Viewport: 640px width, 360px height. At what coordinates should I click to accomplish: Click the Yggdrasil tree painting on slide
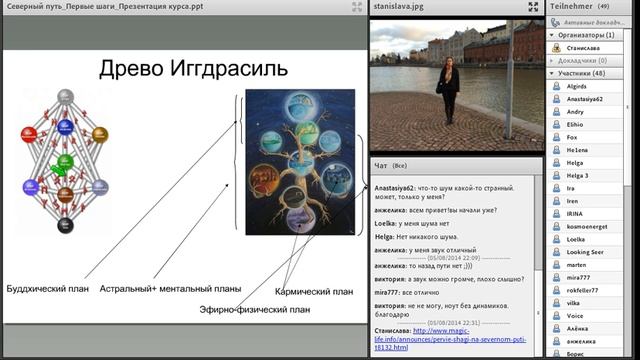[300, 162]
